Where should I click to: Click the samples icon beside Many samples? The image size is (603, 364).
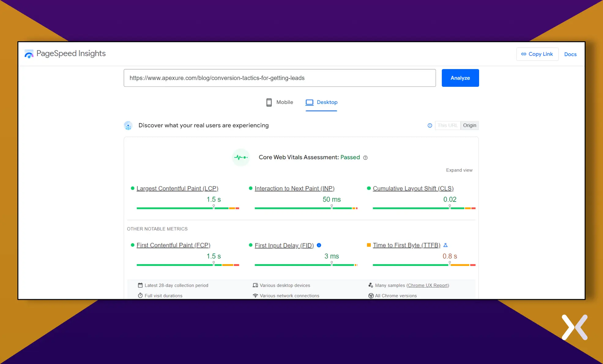[x=370, y=285]
